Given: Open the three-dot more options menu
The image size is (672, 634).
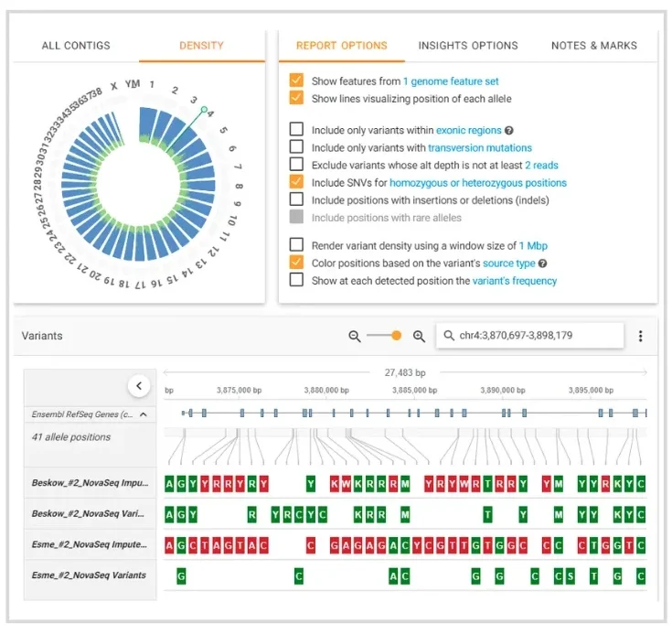Looking at the screenshot, I should 641,337.
